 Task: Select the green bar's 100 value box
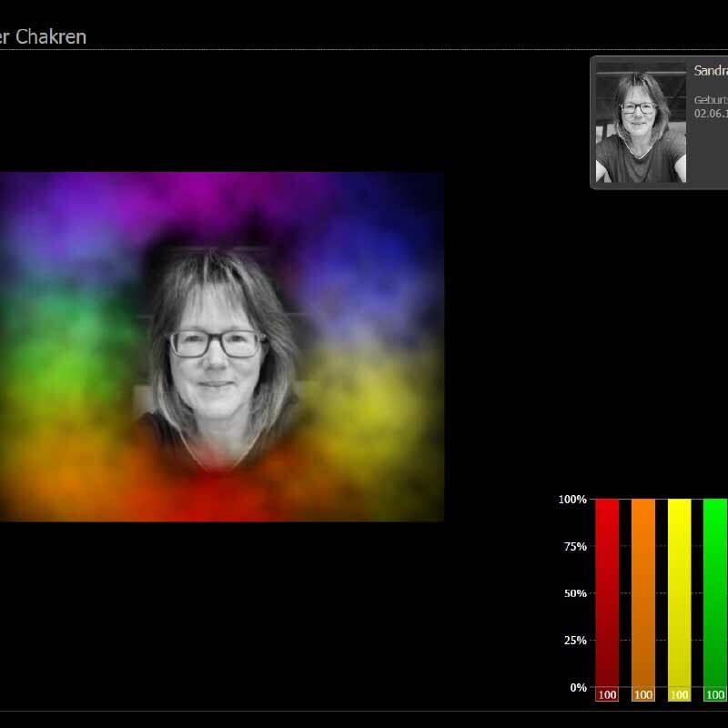coord(715,695)
